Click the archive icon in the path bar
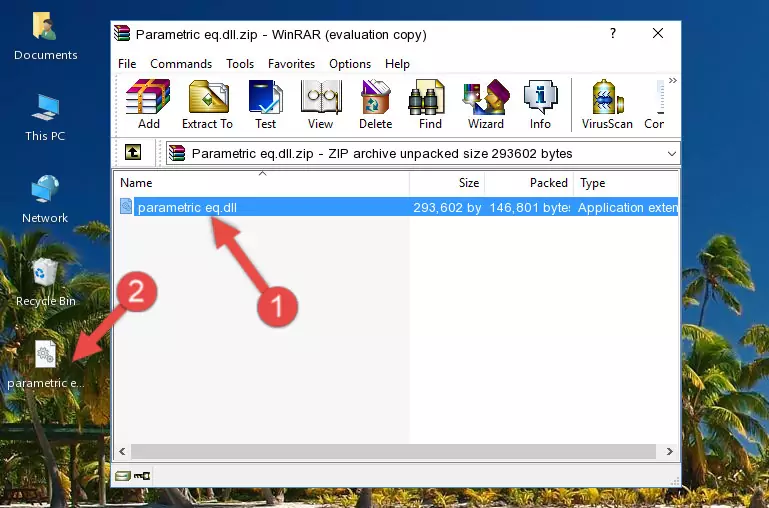This screenshot has width=769, height=508. pyautogui.click(x=177, y=153)
